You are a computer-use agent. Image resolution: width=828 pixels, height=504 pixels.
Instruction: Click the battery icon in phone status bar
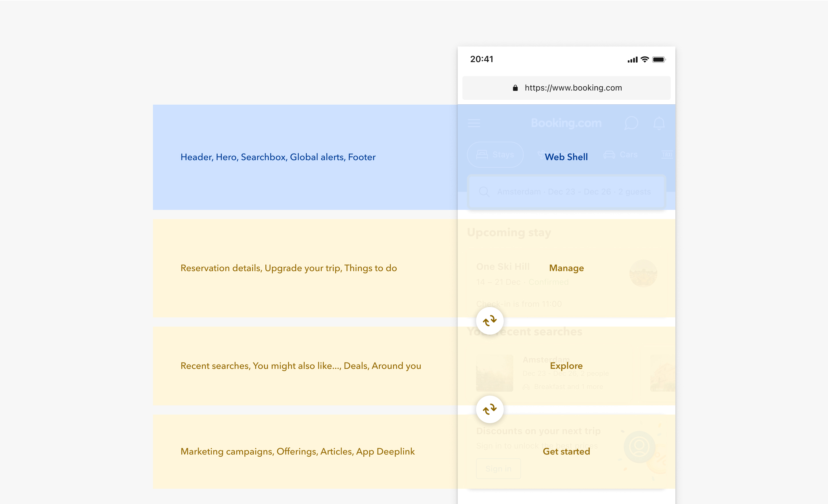click(659, 60)
